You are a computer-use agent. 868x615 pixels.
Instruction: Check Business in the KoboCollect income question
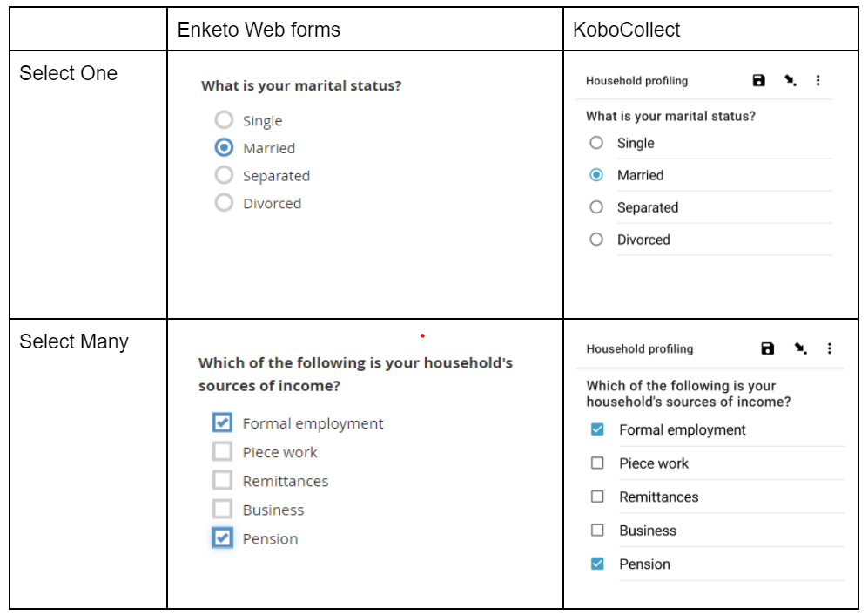point(597,530)
